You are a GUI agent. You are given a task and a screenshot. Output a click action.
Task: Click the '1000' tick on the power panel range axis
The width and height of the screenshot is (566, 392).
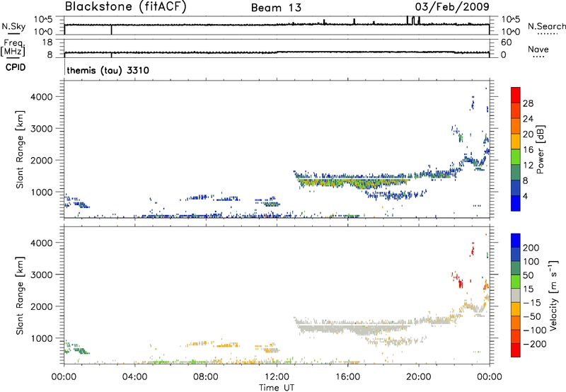(41, 192)
